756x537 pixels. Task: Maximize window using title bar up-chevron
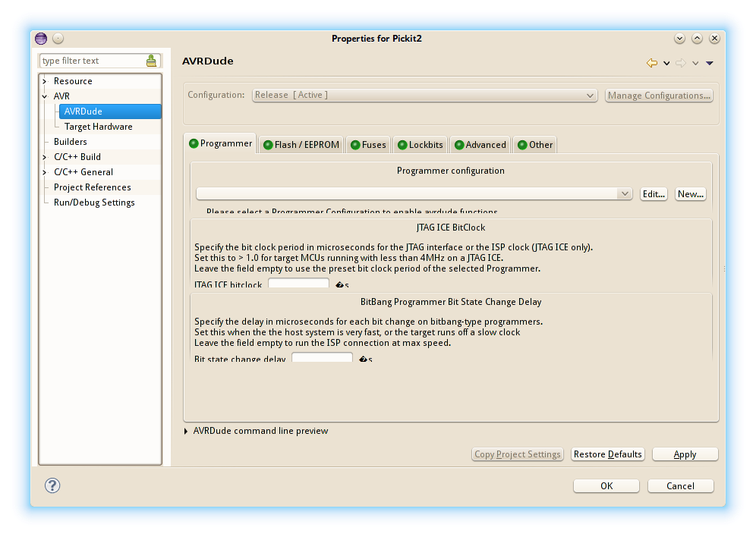tap(698, 39)
